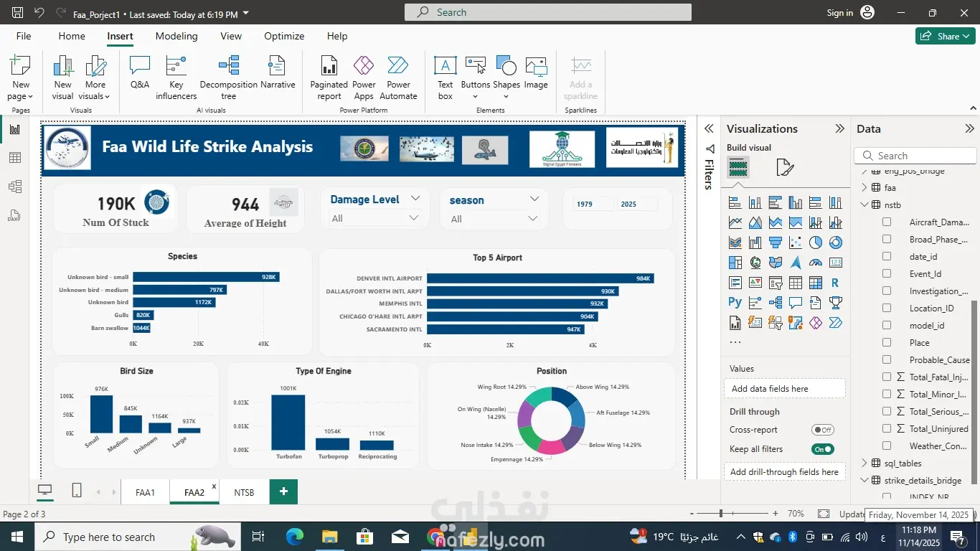Click the Data pane search field
This screenshot has height=551, width=980.
915,156
